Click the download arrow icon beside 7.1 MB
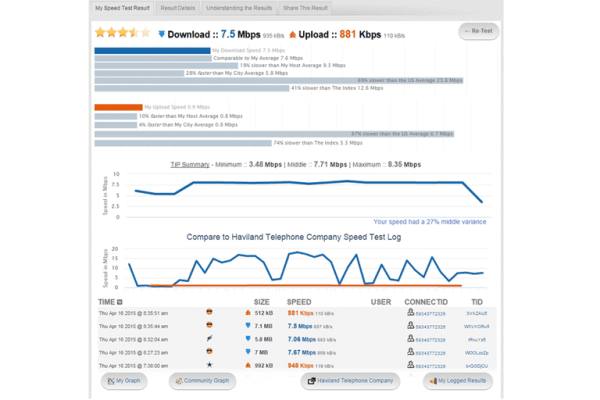The height and width of the screenshot is (400, 600). 247,325
